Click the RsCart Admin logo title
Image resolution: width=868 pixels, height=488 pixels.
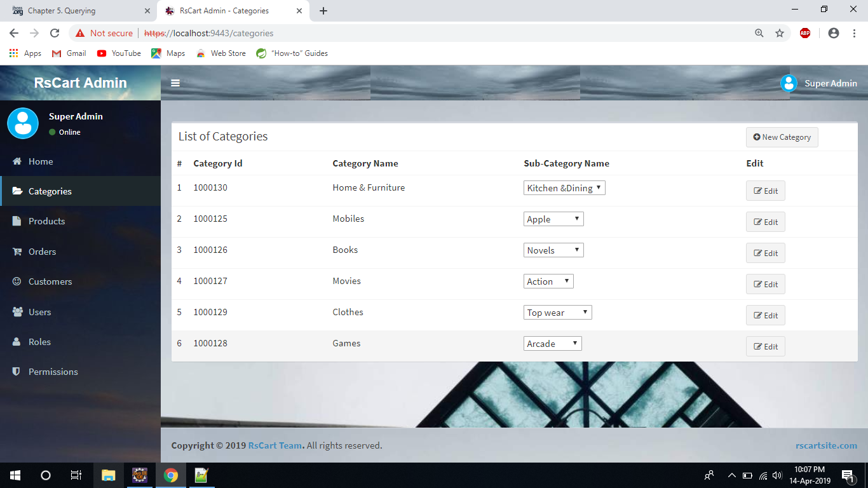[80, 83]
